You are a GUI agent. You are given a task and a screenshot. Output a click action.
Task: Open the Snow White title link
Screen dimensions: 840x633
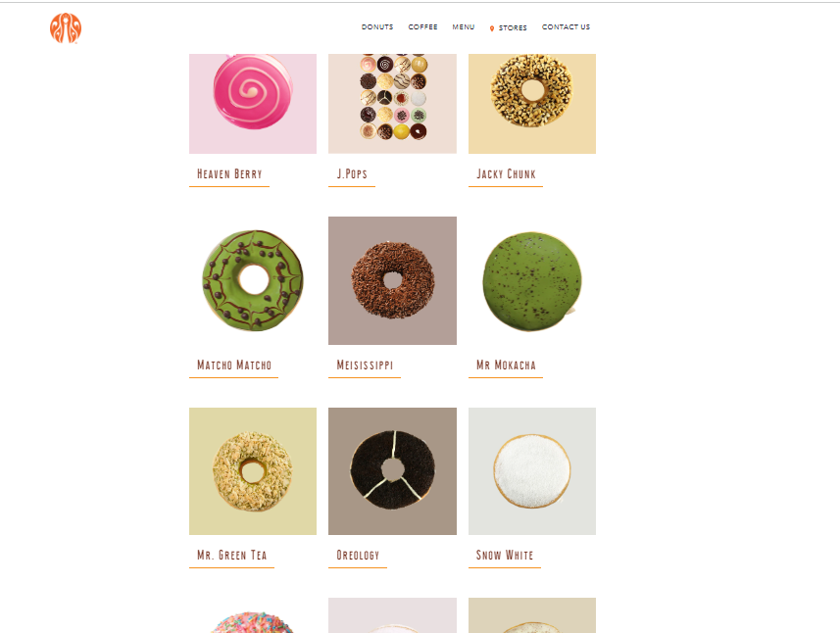coord(505,556)
